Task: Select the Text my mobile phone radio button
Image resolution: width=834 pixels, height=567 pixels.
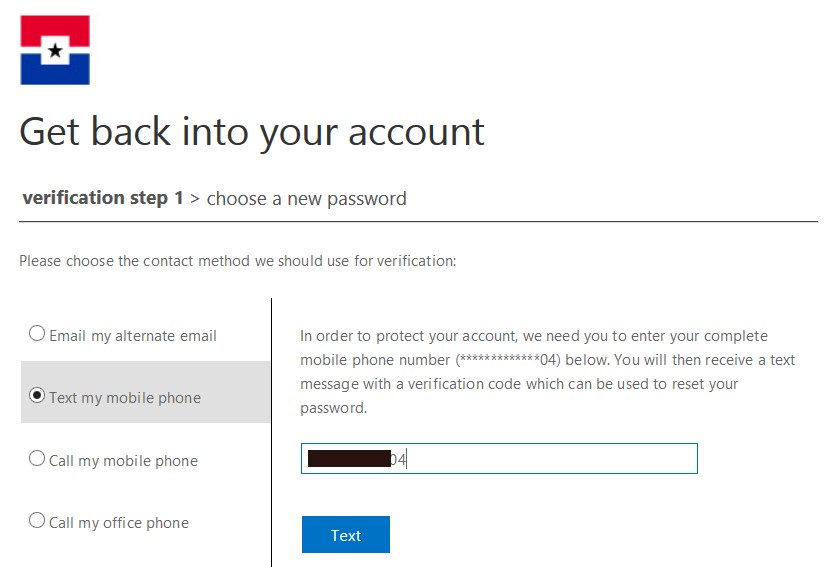Action: point(37,396)
